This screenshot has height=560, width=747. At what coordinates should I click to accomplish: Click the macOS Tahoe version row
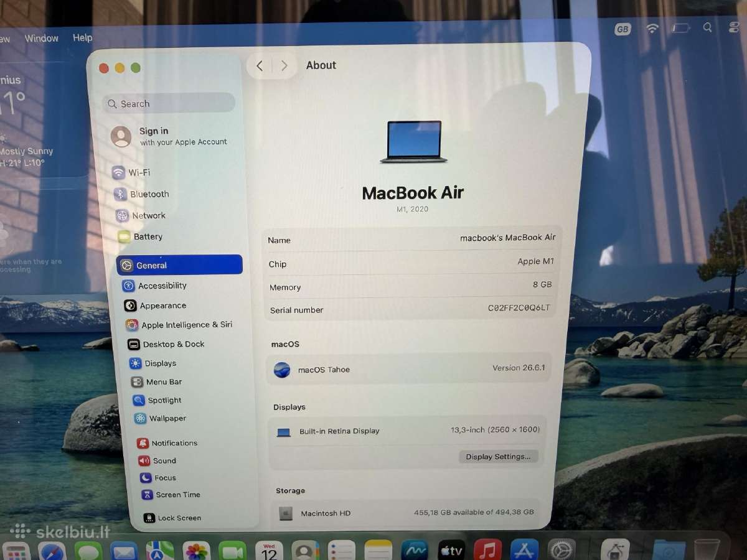pos(410,369)
